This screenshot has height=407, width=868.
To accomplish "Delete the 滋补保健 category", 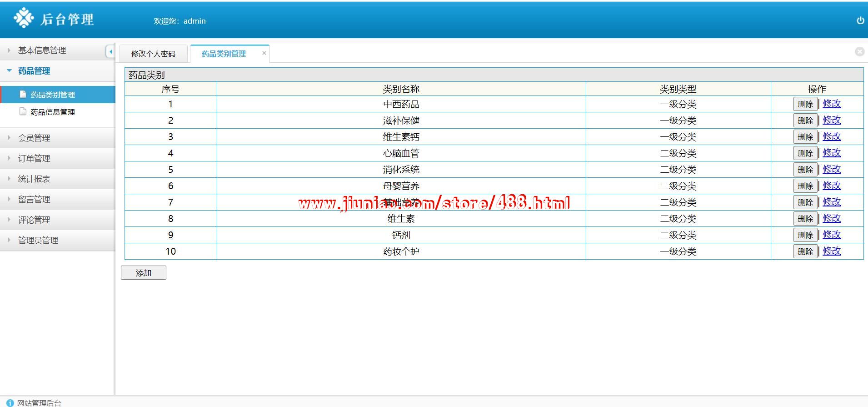I will click(x=805, y=121).
